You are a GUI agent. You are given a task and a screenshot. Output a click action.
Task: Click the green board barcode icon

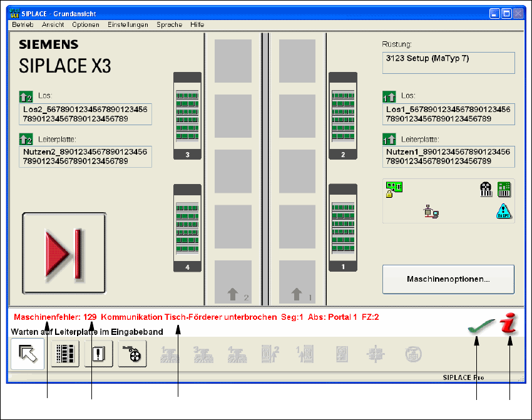[x=504, y=189]
